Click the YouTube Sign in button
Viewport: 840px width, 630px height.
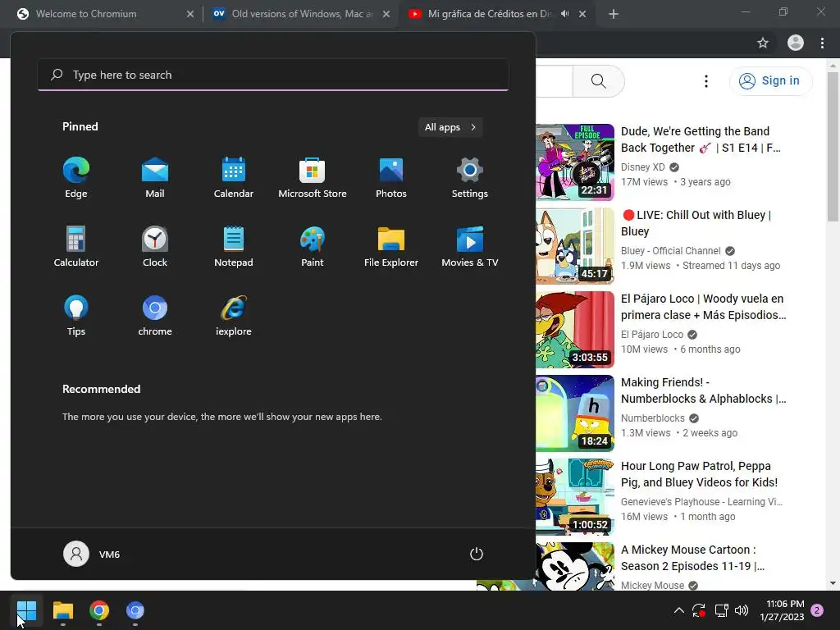770,81
